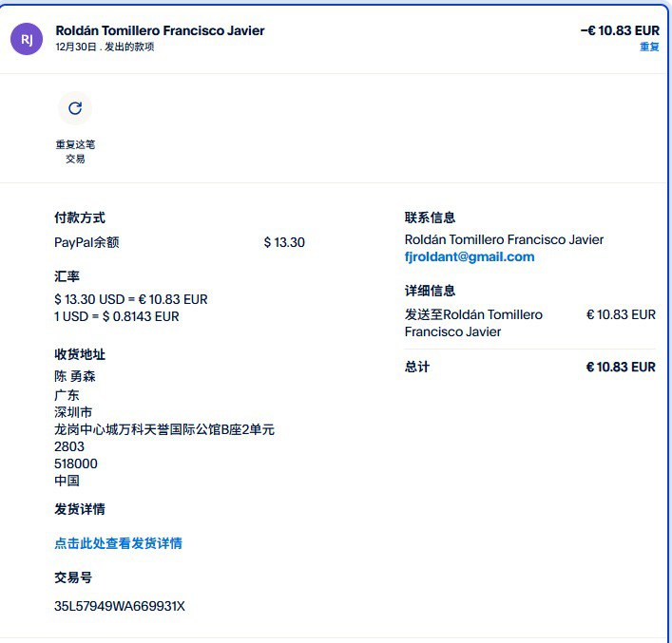Click the bold € 10.83 EUR total amount
The width and height of the screenshot is (672, 643).
[620, 367]
